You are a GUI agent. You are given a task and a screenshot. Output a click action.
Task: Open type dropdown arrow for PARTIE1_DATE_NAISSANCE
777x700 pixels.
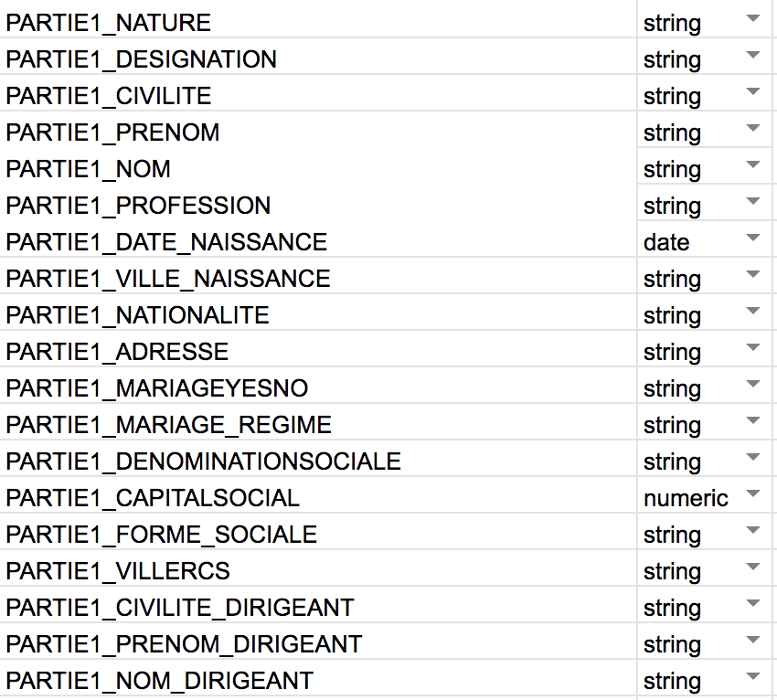(x=752, y=238)
